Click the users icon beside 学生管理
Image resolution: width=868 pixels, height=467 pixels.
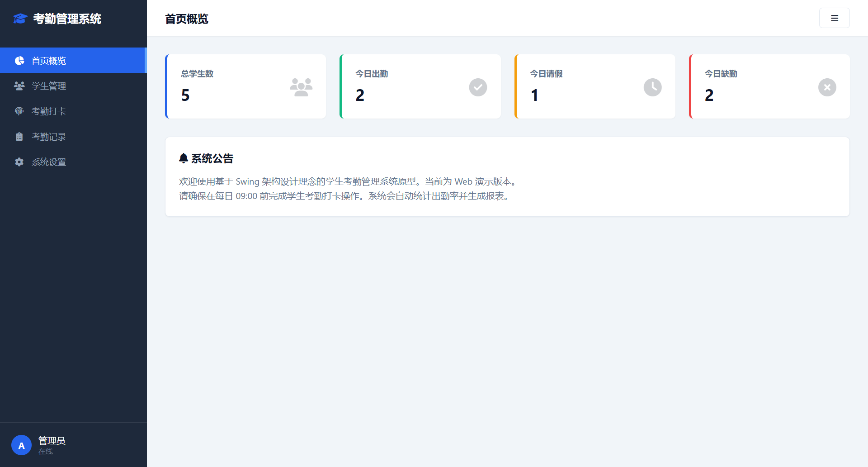[19, 86]
